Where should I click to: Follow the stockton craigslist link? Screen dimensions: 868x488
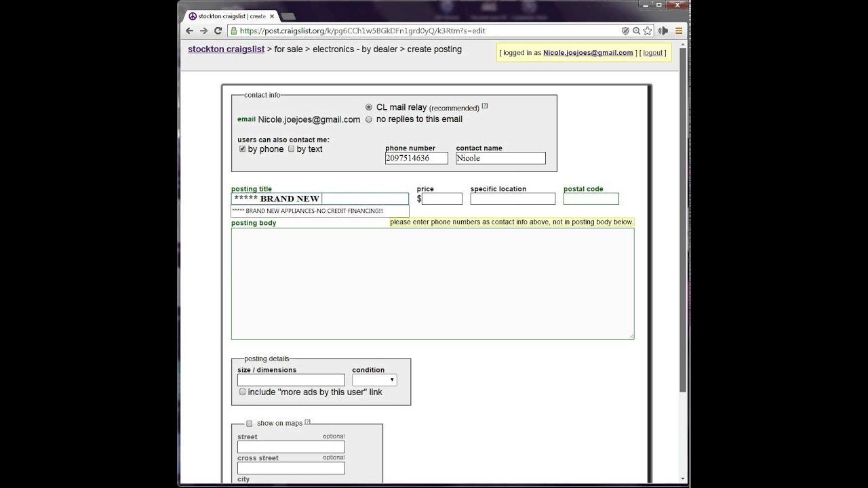point(226,49)
